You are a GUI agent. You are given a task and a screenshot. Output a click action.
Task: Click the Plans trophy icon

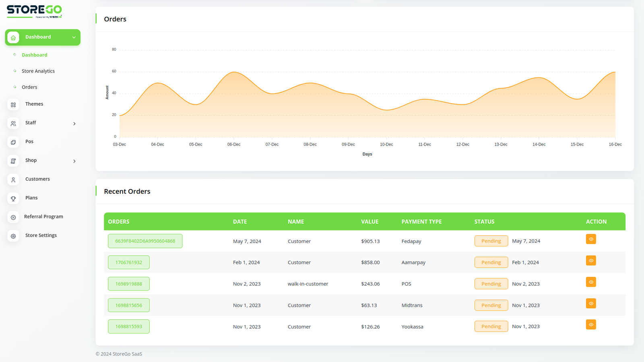(13, 198)
